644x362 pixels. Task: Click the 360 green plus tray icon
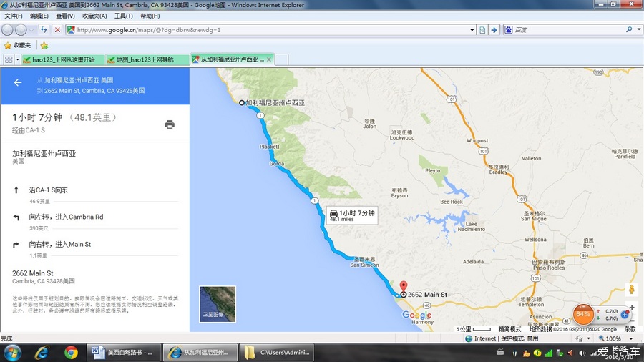click(x=537, y=353)
